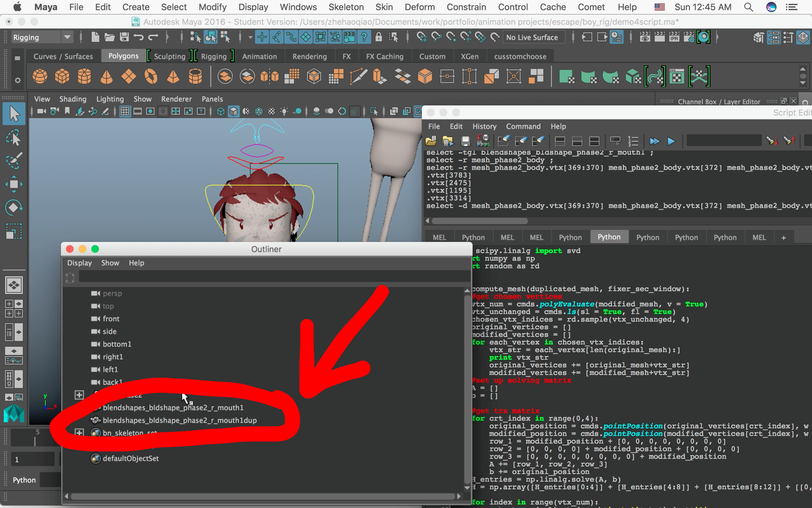Create a polygon cube from shelf

pyautogui.click(x=62, y=76)
